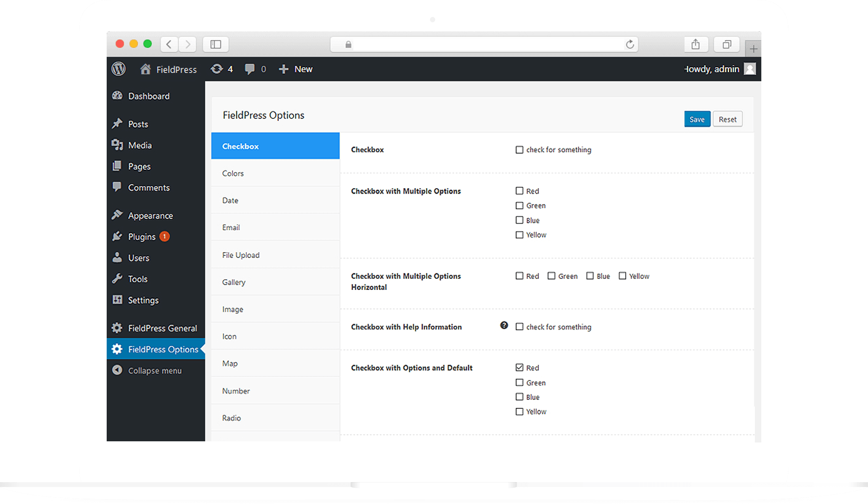Check Green under Options and Default

coord(519,382)
